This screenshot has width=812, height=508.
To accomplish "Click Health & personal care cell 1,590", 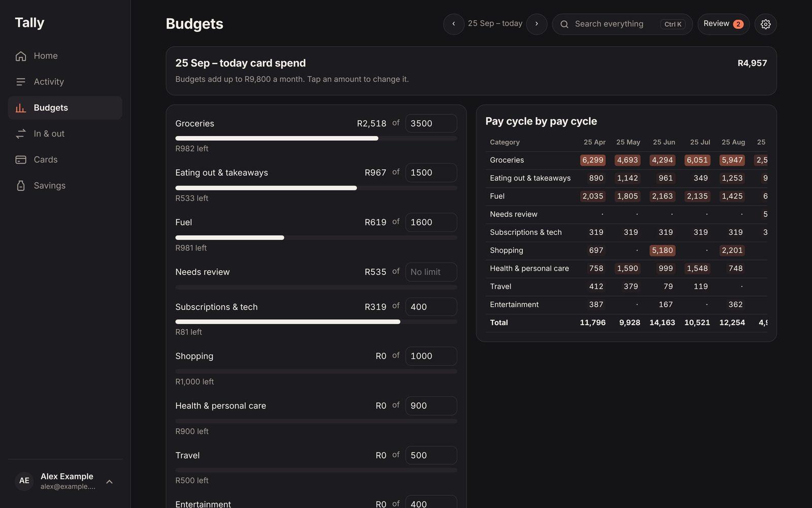I will [628, 268].
